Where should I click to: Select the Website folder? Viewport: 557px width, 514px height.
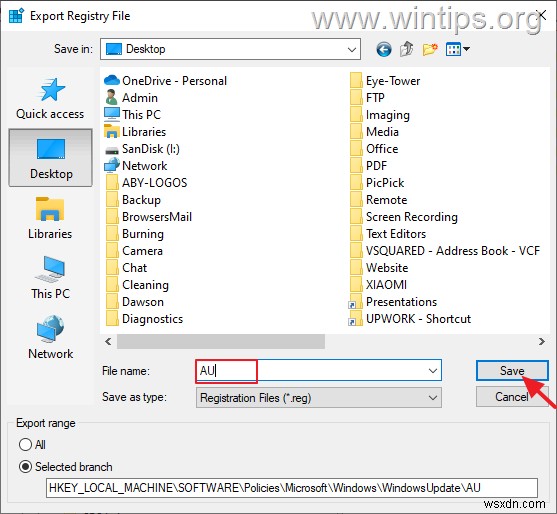coord(379,268)
